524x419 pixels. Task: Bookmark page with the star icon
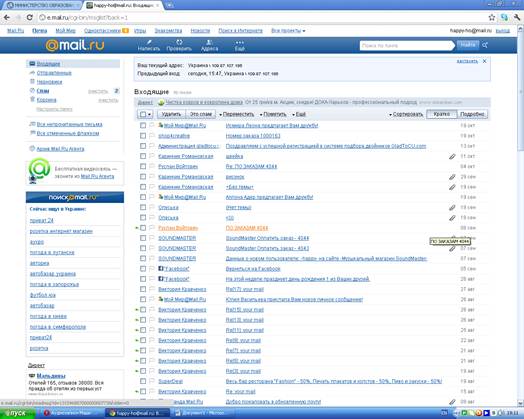click(492, 17)
